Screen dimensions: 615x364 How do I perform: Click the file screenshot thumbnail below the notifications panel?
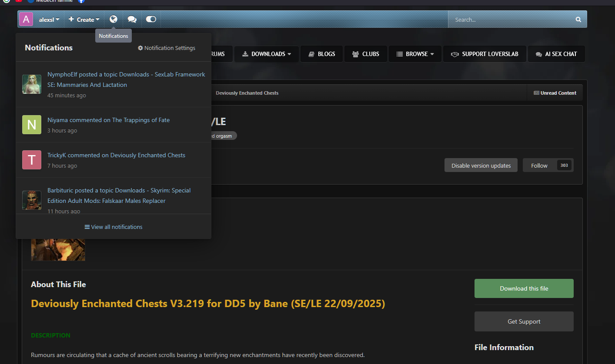click(58, 250)
